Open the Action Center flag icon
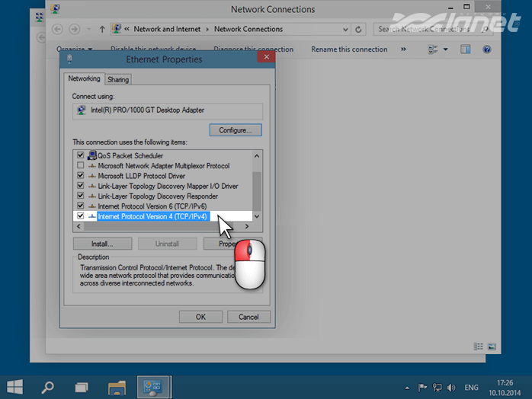The height and width of the screenshot is (399, 532). coord(422,388)
